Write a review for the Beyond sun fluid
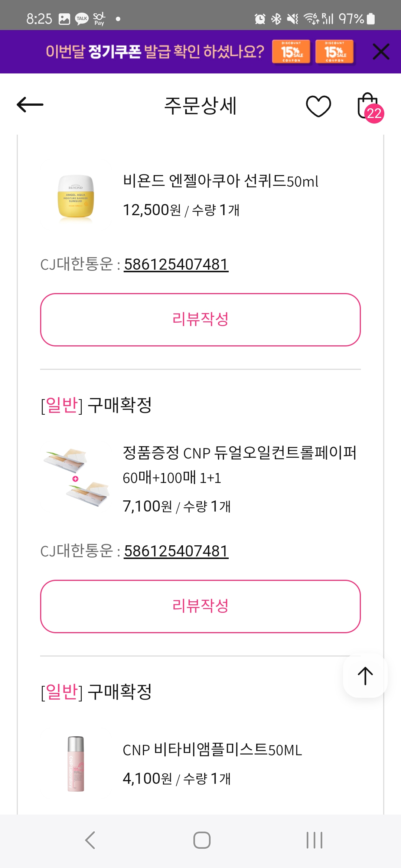This screenshot has height=868, width=401. (200, 319)
